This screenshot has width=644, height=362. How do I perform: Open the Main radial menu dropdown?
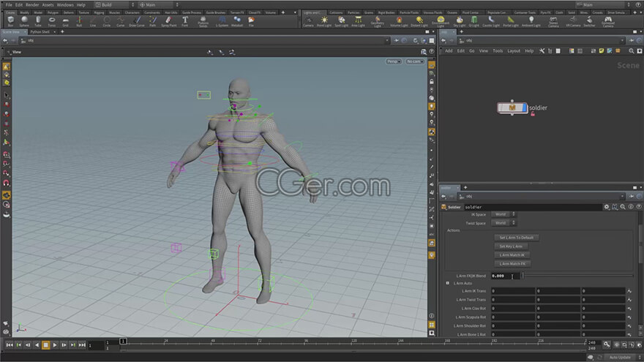(x=159, y=5)
